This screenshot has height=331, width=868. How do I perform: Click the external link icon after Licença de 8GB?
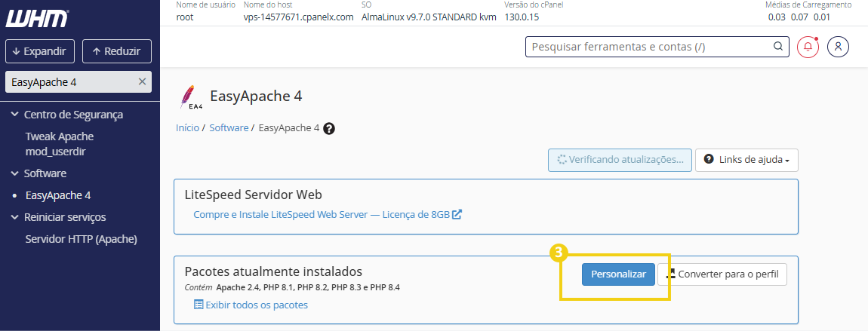coord(457,214)
